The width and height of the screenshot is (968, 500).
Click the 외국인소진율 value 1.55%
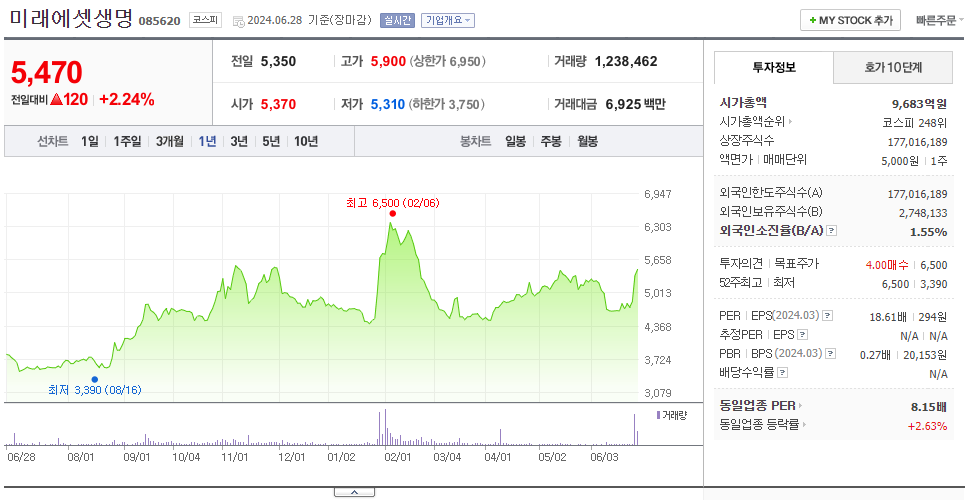click(928, 231)
